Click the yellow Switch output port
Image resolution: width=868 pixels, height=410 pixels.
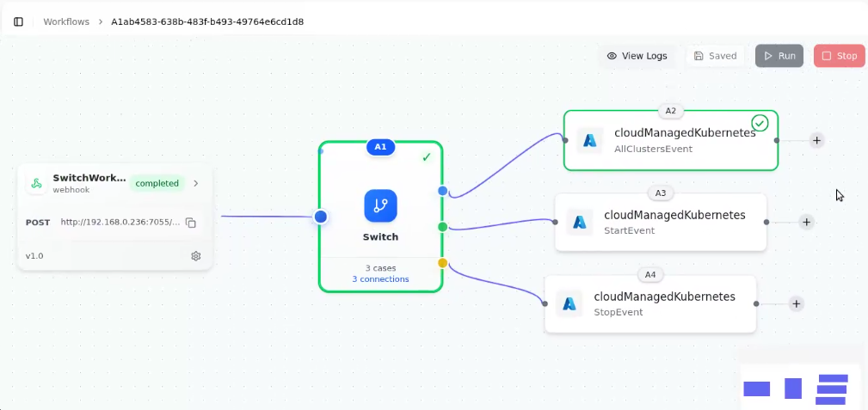coord(442,263)
